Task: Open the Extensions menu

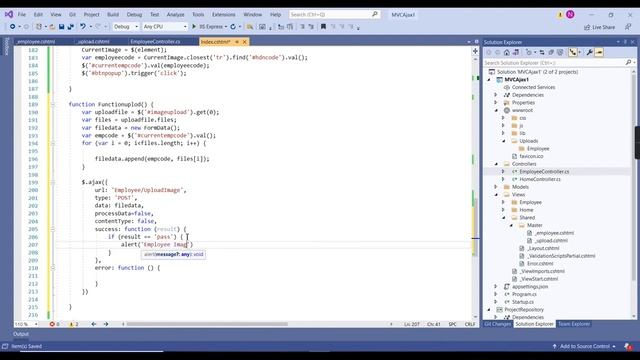Action: click(224, 14)
